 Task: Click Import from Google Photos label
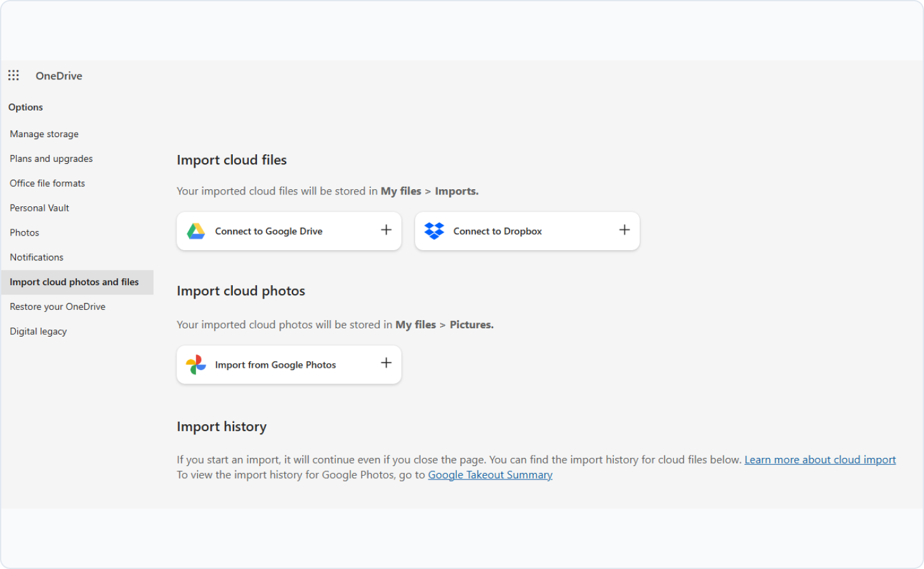pos(275,365)
